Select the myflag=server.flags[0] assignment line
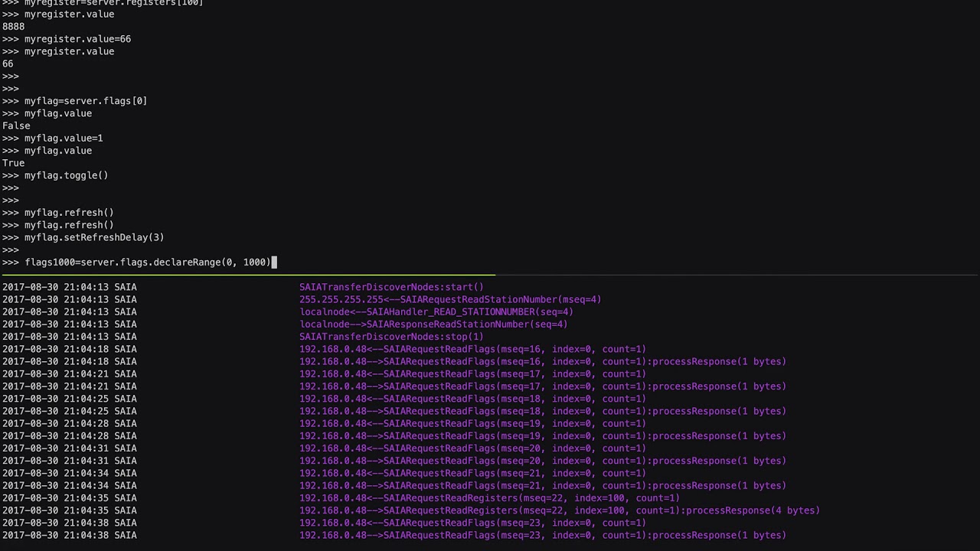The width and height of the screenshot is (980, 551). pos(85,101)
